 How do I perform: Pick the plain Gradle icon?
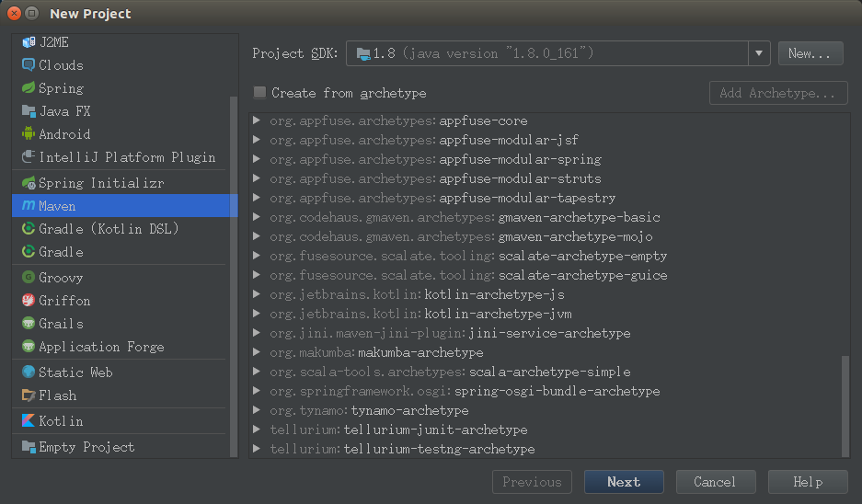[29, 252]
